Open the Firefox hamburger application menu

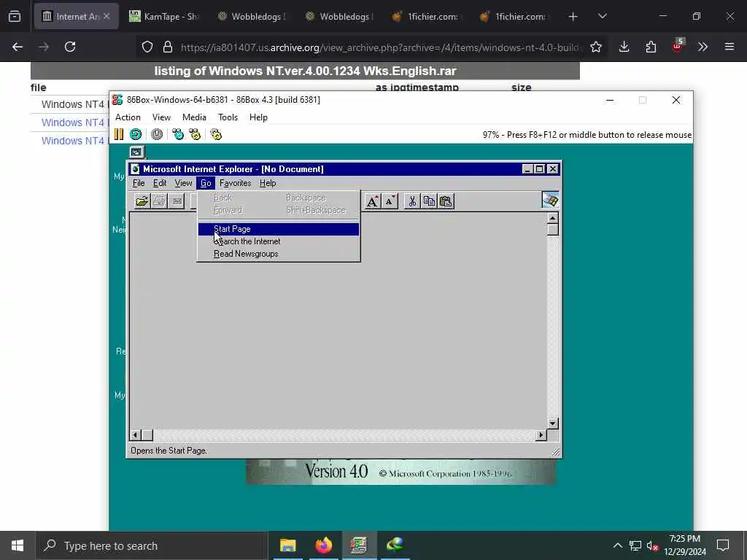pyautogui.click(x=729, y=47)
